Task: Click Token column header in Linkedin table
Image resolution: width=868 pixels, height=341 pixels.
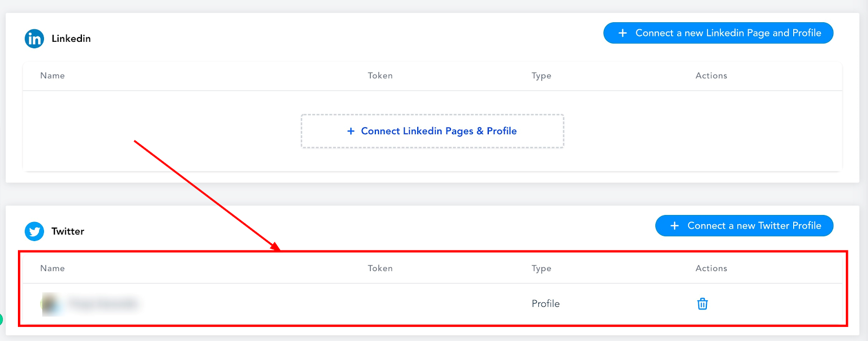Action: click(380, 75)
